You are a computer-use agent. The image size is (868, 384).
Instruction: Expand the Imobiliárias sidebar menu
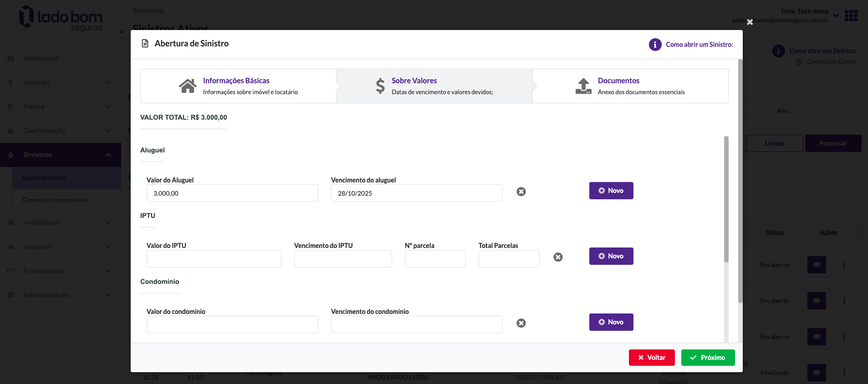click(60, 222)
